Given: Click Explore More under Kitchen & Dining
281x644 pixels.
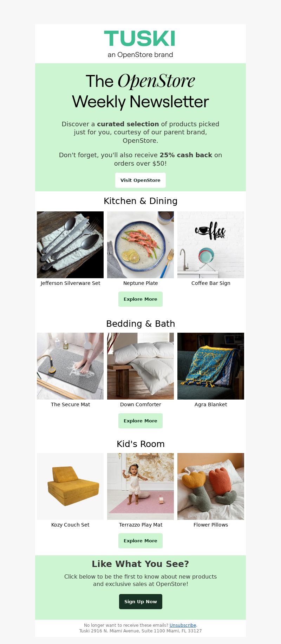Looking at the screenshot, I should (140, 299).
